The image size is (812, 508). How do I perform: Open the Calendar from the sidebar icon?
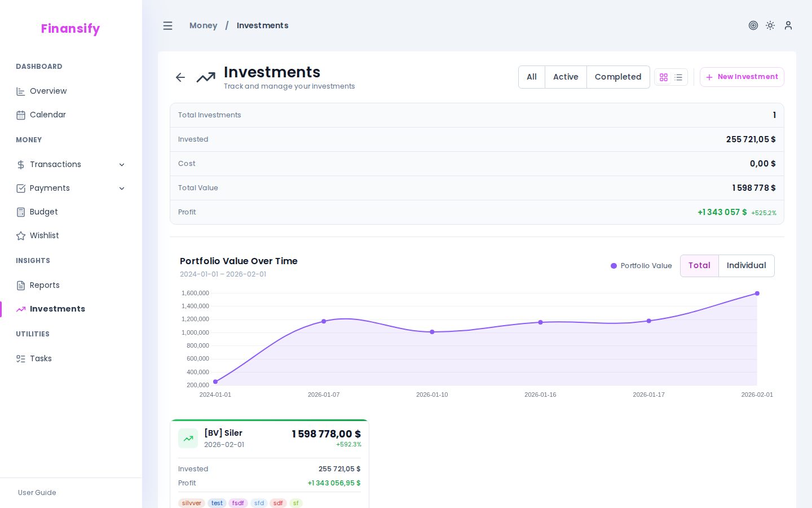(20, 115)
